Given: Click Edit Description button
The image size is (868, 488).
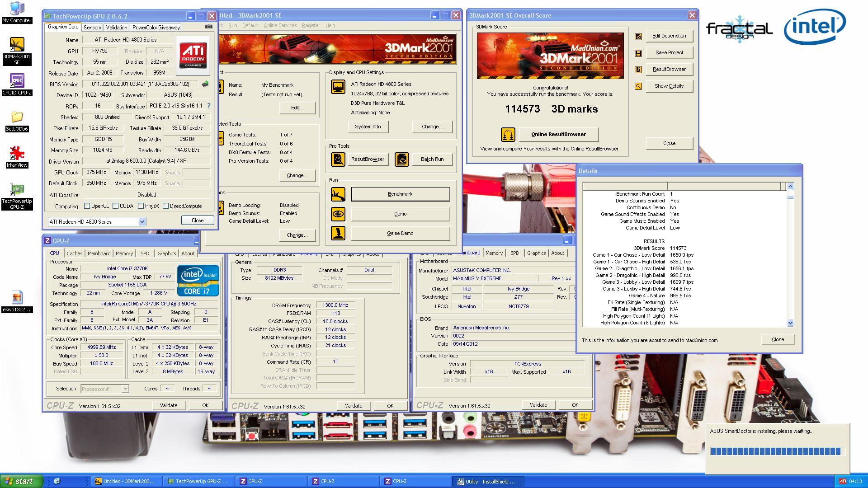Looking at the screenshot, I should pyautogui.click(x=669, y=36).
